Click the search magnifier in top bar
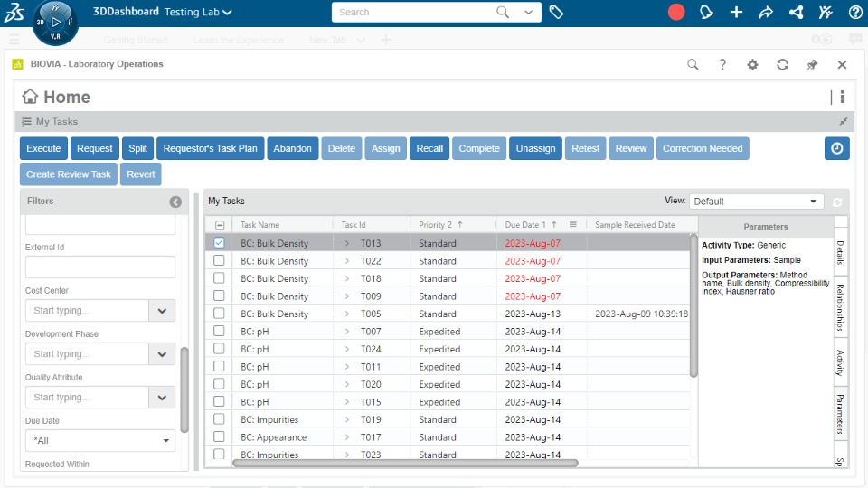Image resolution: width=868 pixels, height=488 pixels. coord(502,12)
